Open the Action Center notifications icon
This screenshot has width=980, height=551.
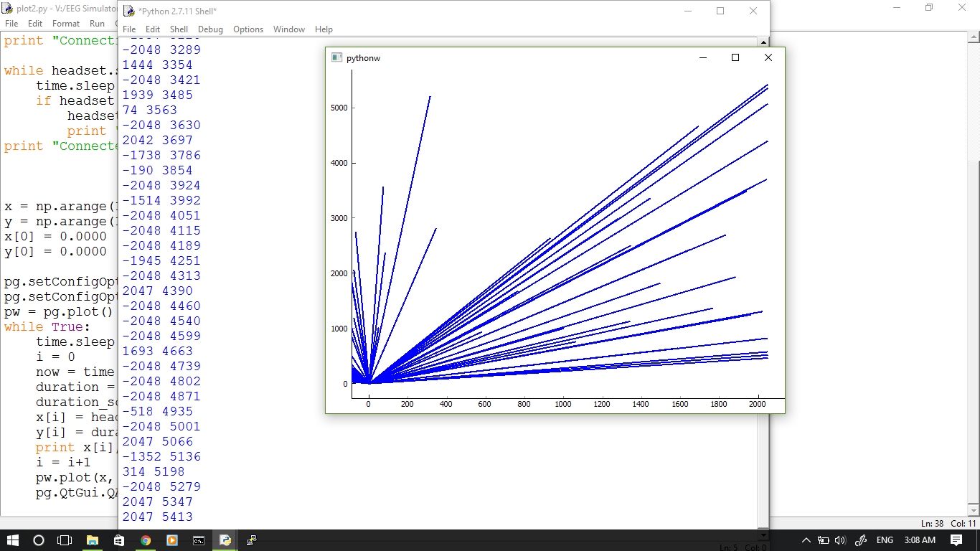tap(958, 540)
